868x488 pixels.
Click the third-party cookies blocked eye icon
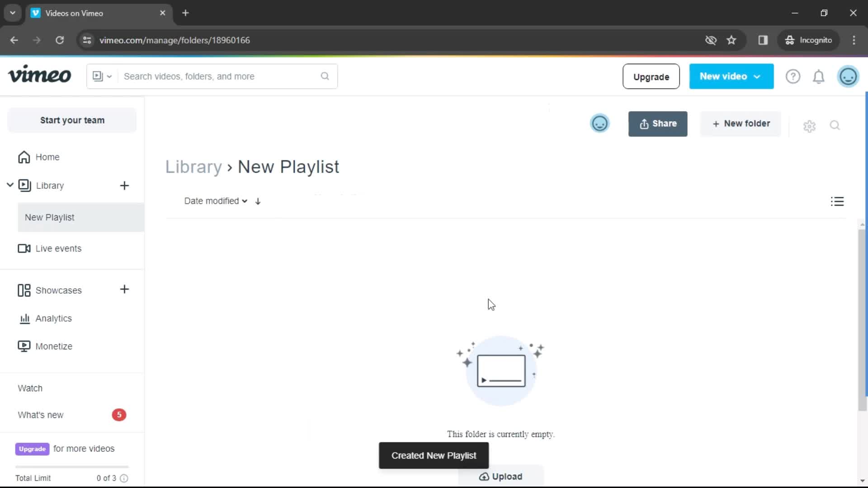point(711,40)
